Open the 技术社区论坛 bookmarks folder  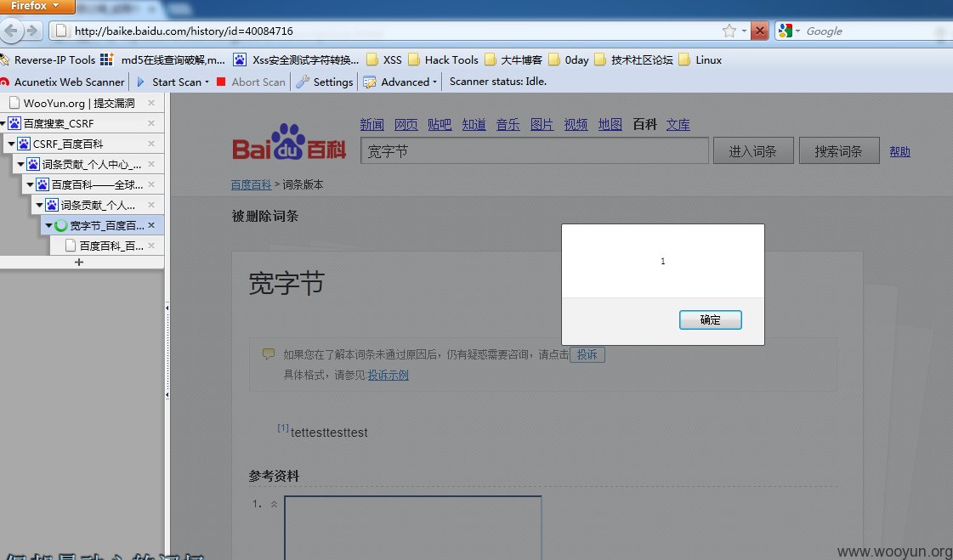click(x=634, y=59)
